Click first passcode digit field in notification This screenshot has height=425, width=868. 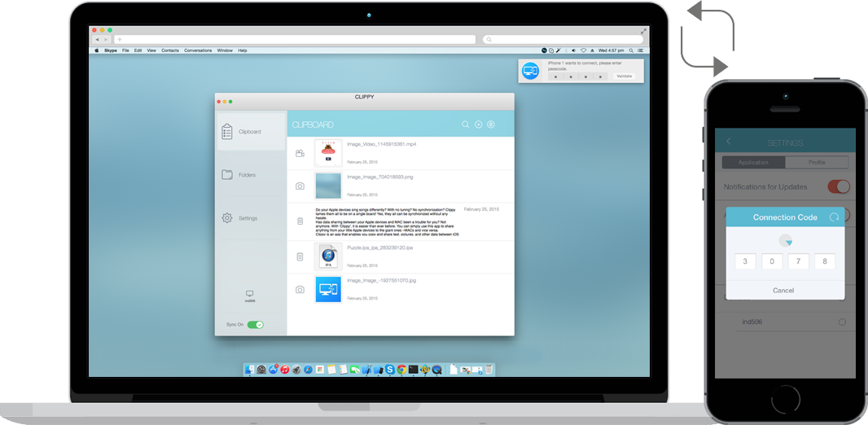(x=555, y=77)
